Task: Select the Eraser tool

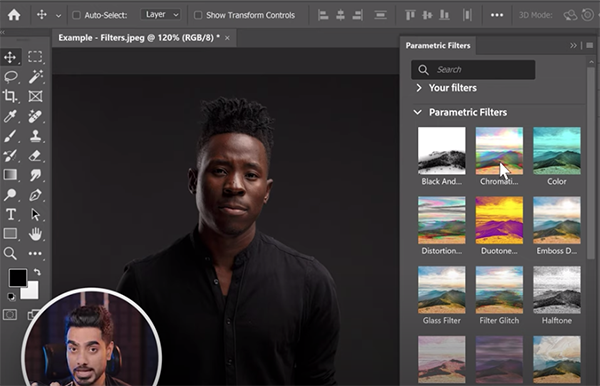Action: pos(35,155)
